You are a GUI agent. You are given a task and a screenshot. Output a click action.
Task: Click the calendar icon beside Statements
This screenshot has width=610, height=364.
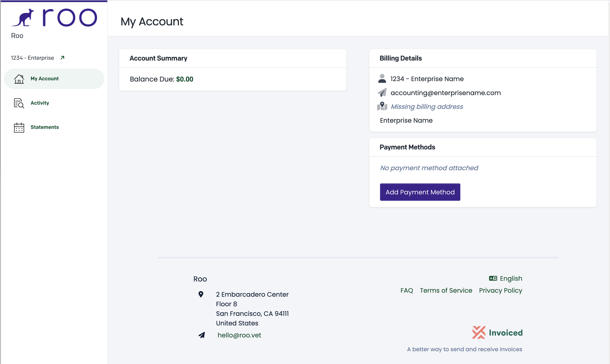19,127
